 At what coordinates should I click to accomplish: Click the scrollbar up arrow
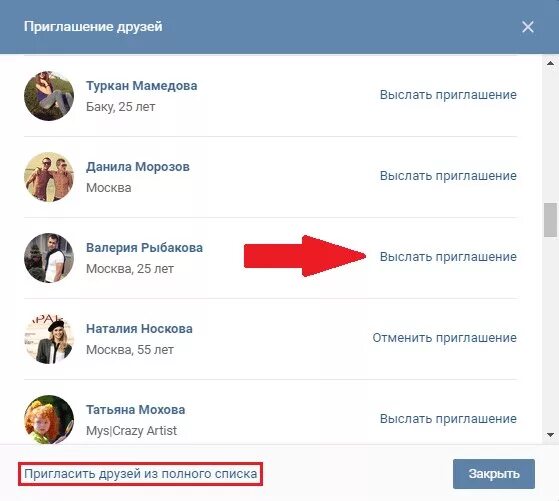[550, 63]
